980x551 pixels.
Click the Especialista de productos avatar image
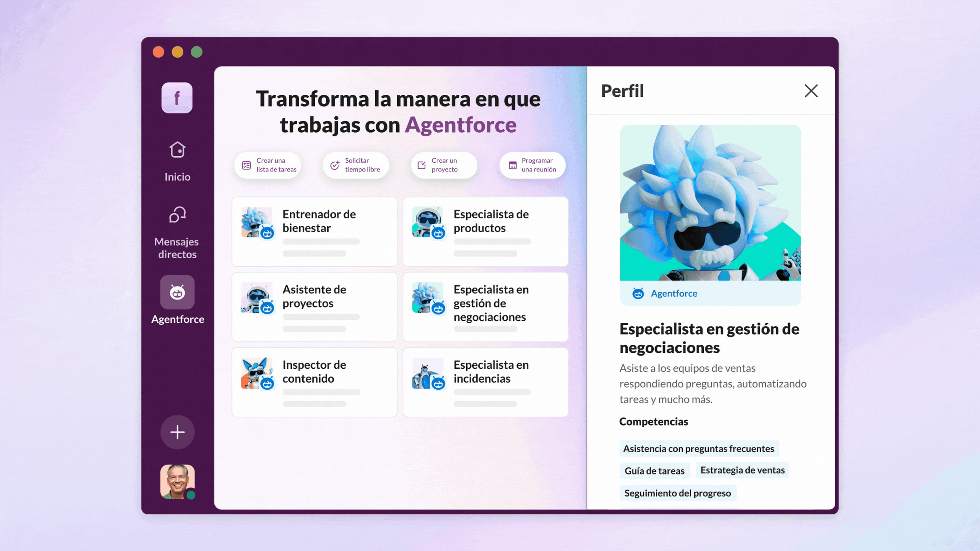[428, 222]
